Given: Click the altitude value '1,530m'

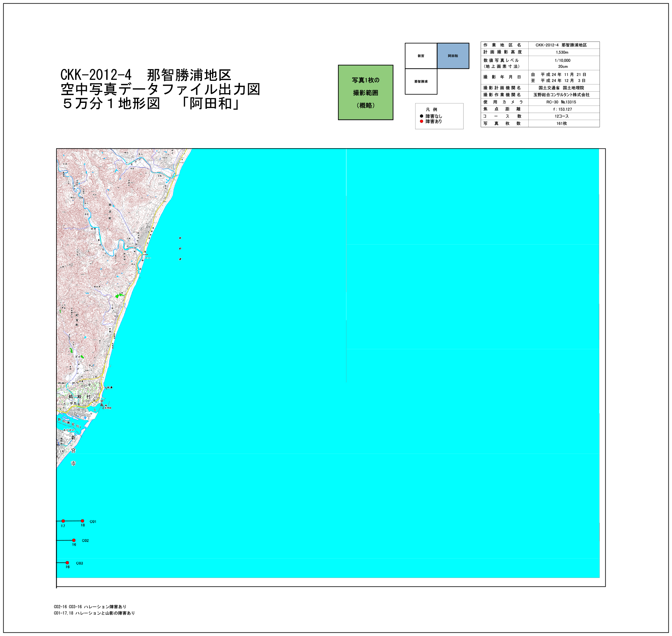Looking at the screenshot, I should 562,52.
